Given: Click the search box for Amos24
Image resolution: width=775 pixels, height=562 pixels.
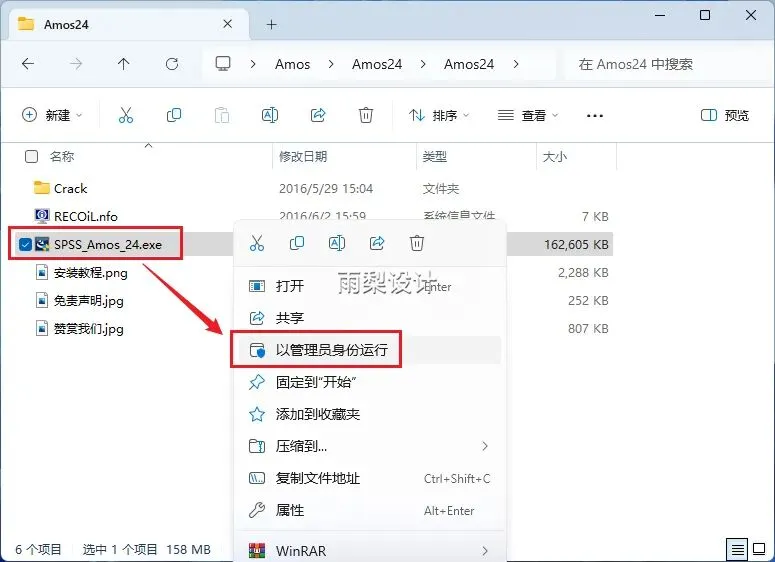Looking at the screenshot, I should [x=665, y=64].
